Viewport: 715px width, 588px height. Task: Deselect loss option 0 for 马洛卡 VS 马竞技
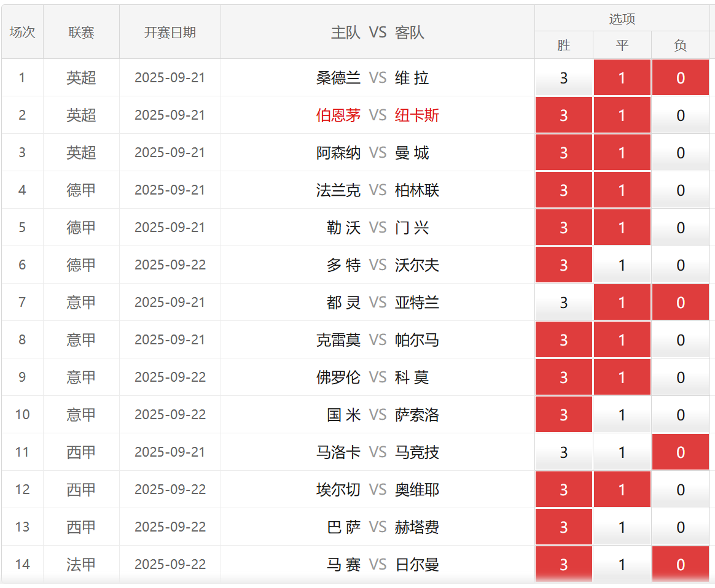(680, 452)
